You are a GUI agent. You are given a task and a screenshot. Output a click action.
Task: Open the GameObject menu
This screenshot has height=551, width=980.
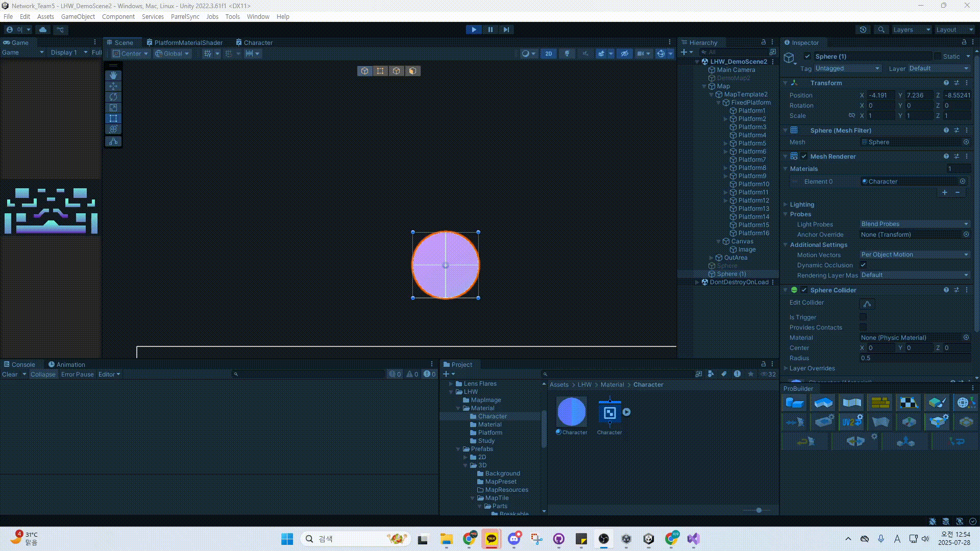click(78, 16)
